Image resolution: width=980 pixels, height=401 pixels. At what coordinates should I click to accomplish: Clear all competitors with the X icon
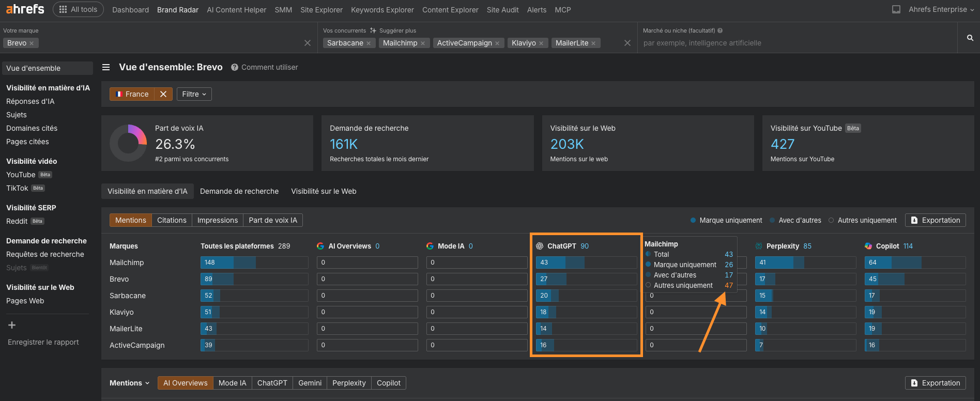[627, 43]
